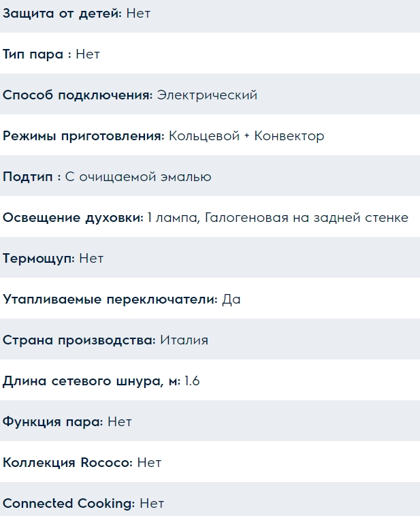This screenshot has width=420, height=516.
Task: Click the 'Тип пара' label
Action: tap(37, 54)
